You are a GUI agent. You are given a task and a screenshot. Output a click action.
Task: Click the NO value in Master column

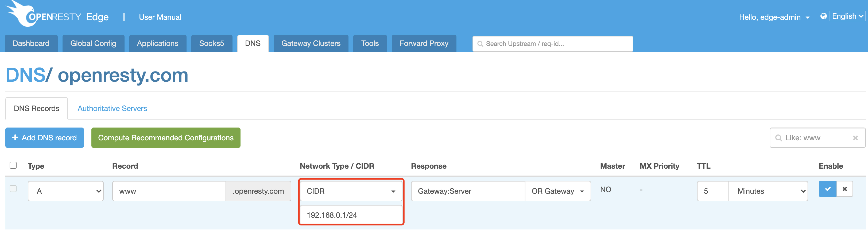pyautogui.click(x=606, y=189)
